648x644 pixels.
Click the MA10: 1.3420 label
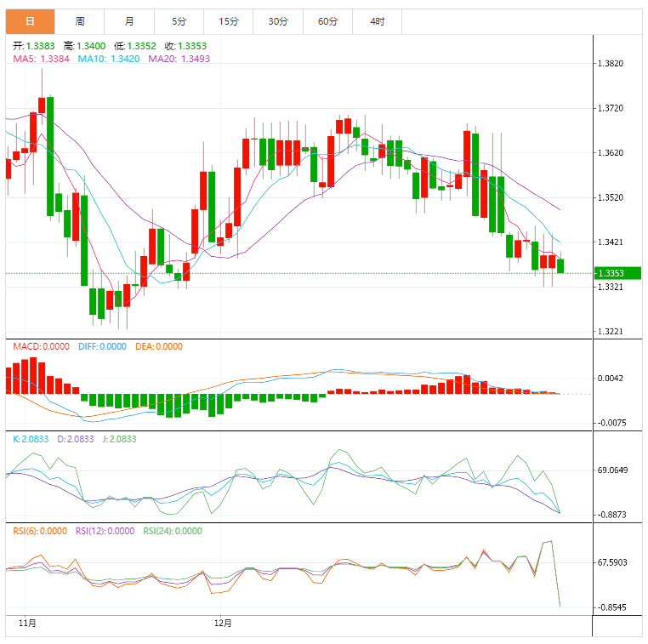click(x=109, y=59)
